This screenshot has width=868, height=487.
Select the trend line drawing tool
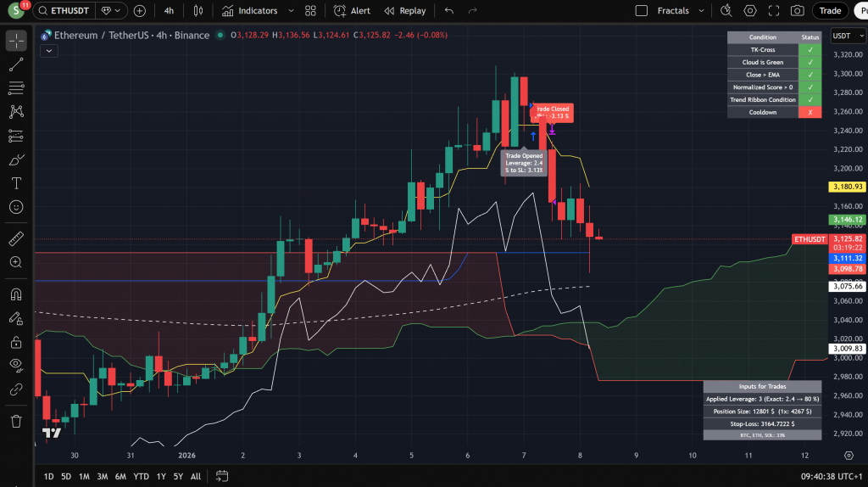(16, 64)
